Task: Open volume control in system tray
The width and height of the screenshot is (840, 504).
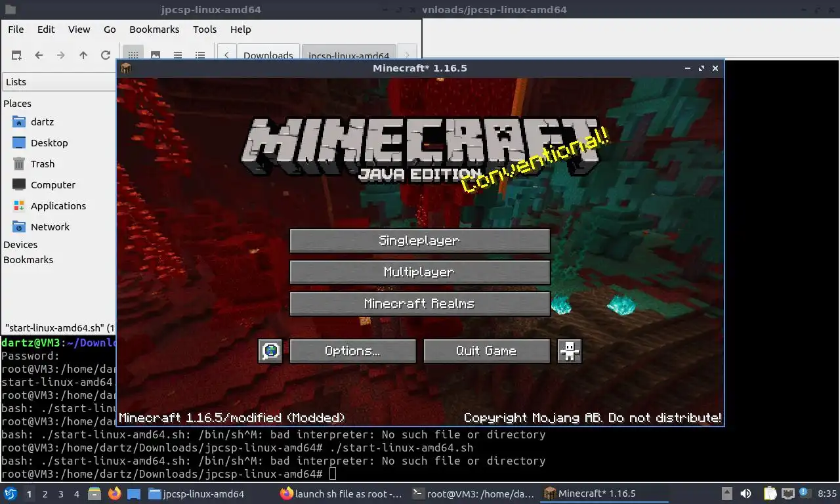Action: coord(746,493)
